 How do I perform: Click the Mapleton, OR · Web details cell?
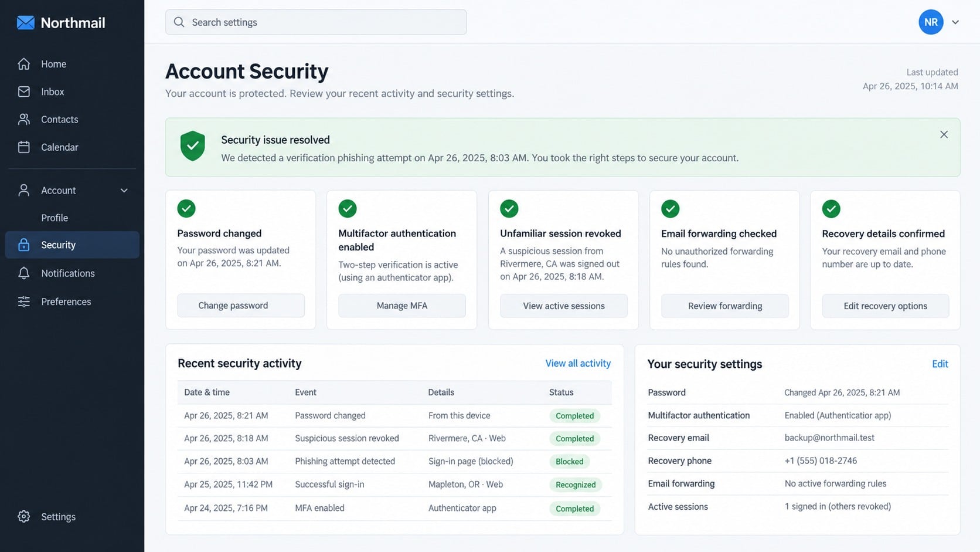tap(465, 484)
